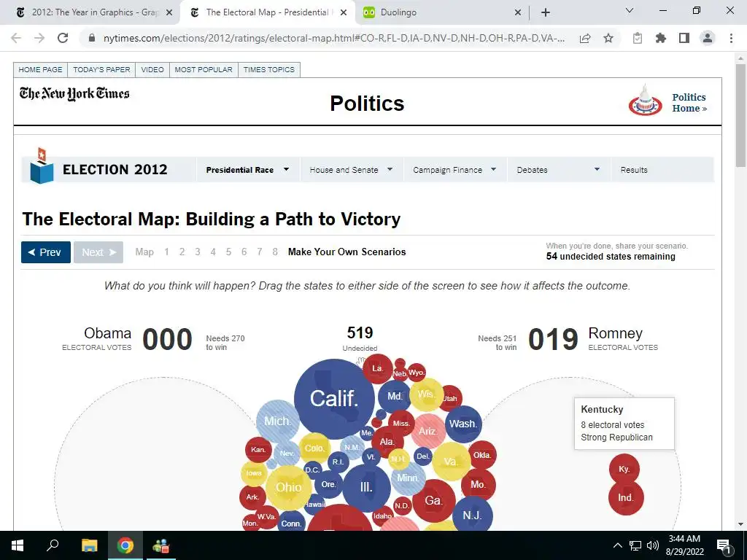The height and width of the screenshot is (560, 747).
Task: Open the extensions puzzle icon
Action: tap(661, 38)
